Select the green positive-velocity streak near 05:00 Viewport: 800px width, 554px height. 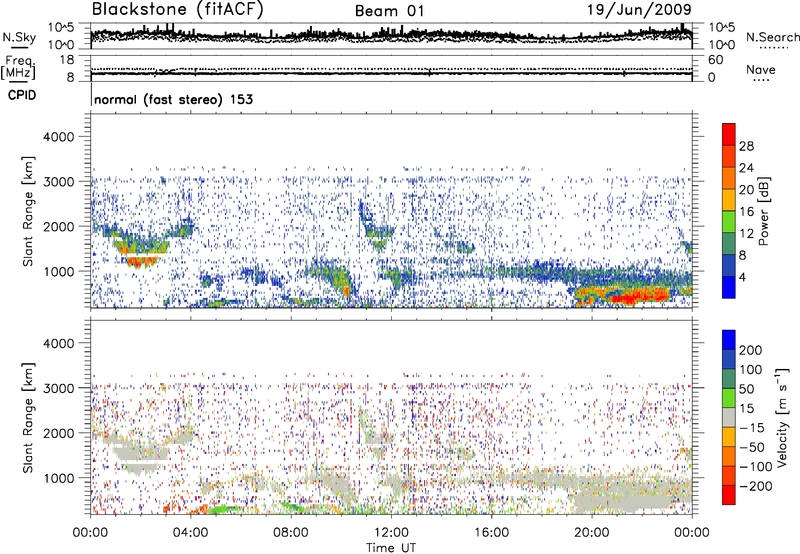pos(224,509)
